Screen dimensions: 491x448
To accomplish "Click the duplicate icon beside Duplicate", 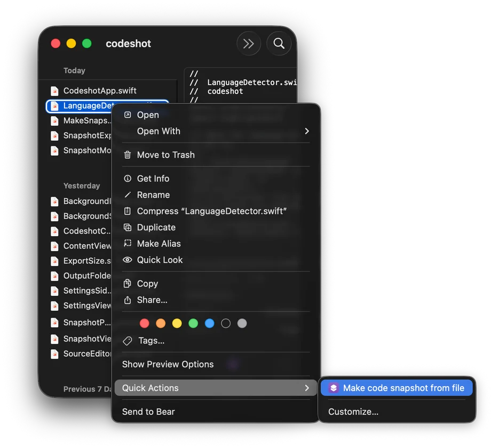I will (128, 227).
